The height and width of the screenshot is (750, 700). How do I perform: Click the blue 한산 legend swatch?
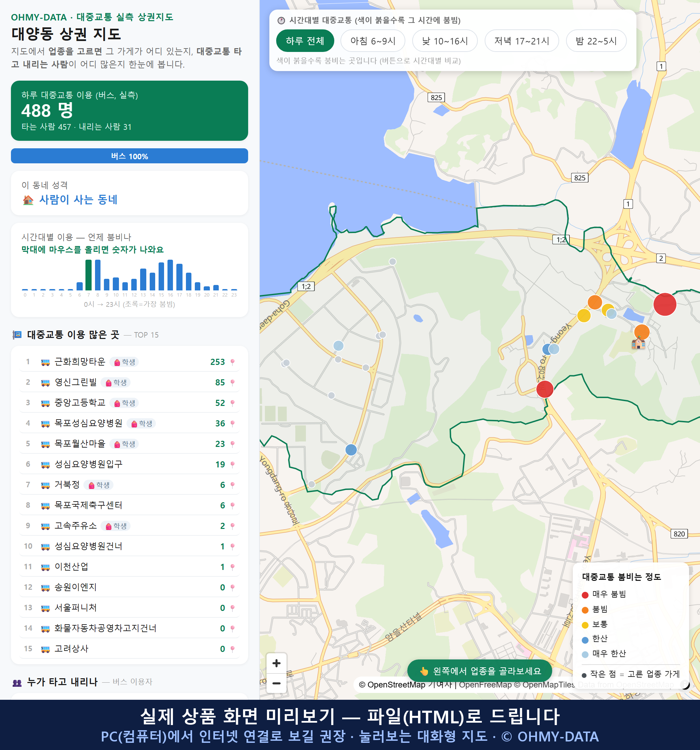pos(585,640)
